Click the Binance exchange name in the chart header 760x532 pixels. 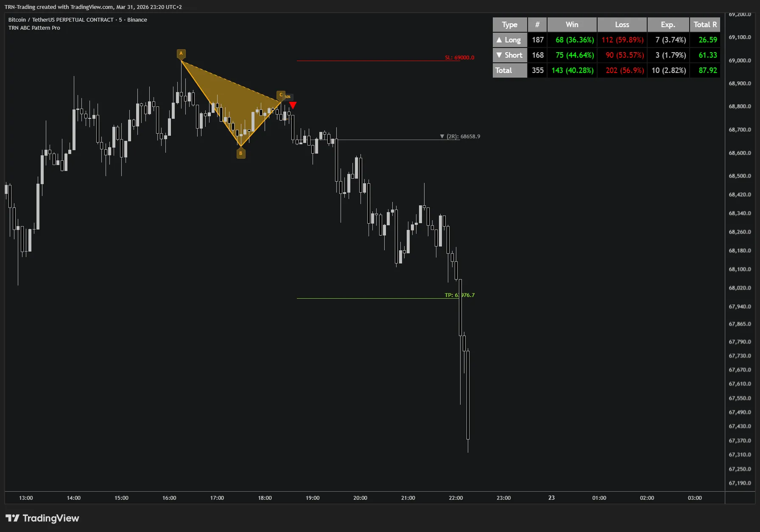tap(137, 20)
